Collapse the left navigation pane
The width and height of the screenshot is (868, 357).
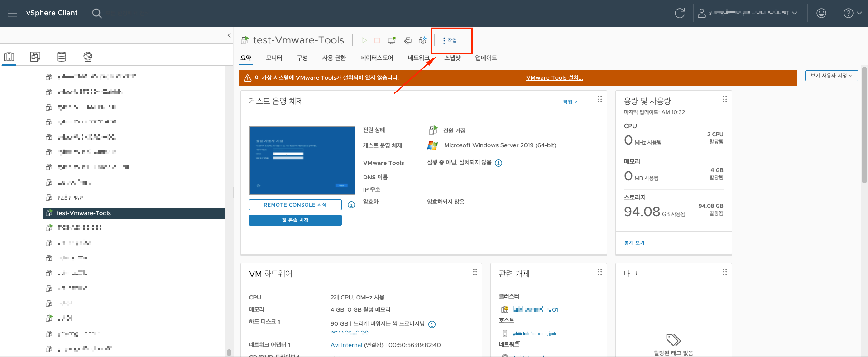229,35
